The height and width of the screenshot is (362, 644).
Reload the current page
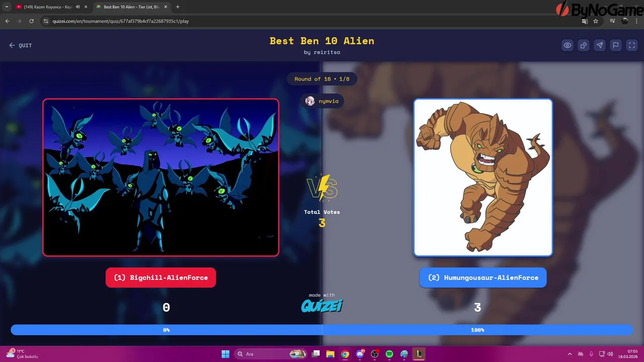pyautogui.click(x=31, y=21)
